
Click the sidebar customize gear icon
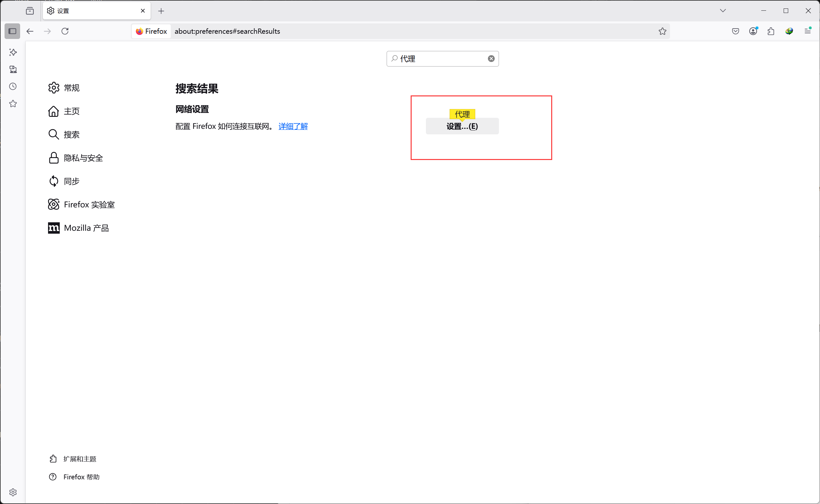click(x=13, y=492)
